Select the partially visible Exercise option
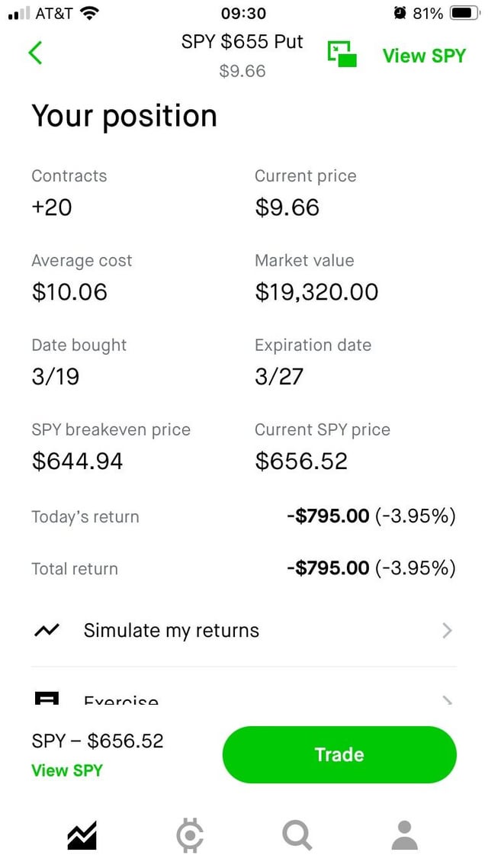Image resolution: width=488 pixels, height=868 pixels. click(121, 700)
